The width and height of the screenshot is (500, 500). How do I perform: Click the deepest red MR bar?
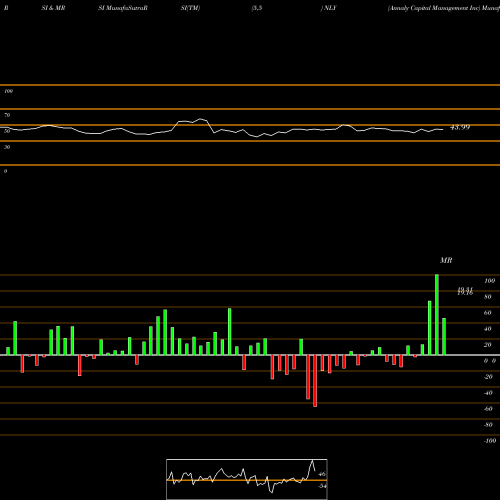click(x=315, y=381)
